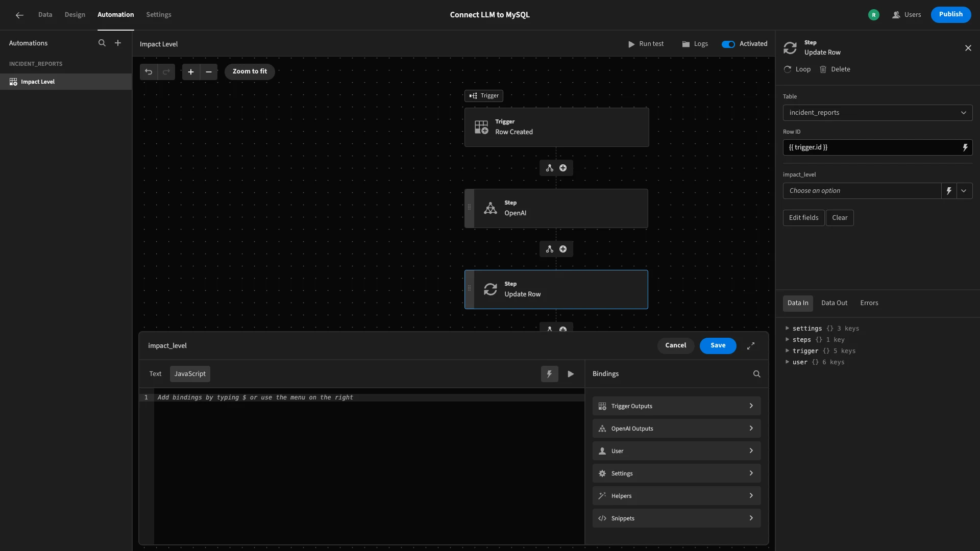Add a Loop to the step
This screenshot has height=551, width=980.
point(797,69)
